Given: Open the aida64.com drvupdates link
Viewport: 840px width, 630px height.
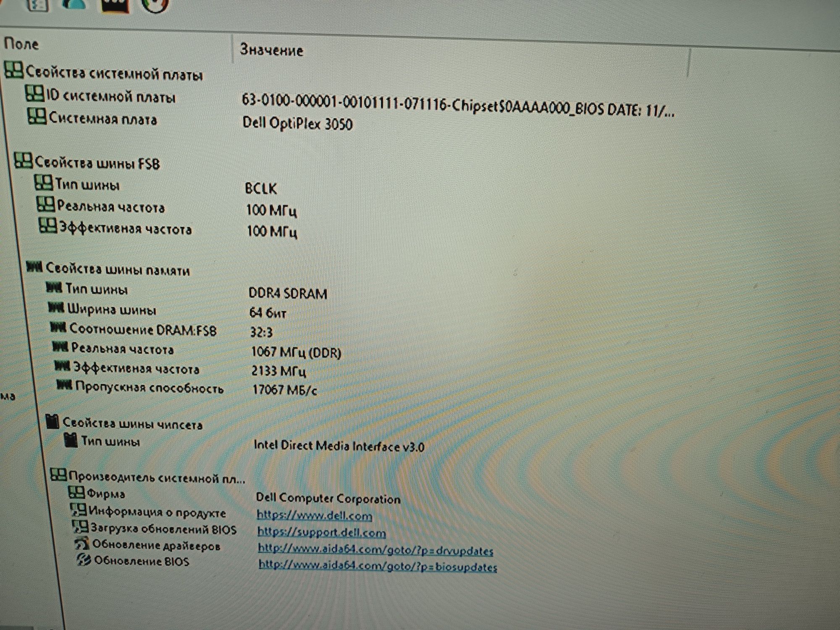Looking at the screenshot, I should (375, 549).
